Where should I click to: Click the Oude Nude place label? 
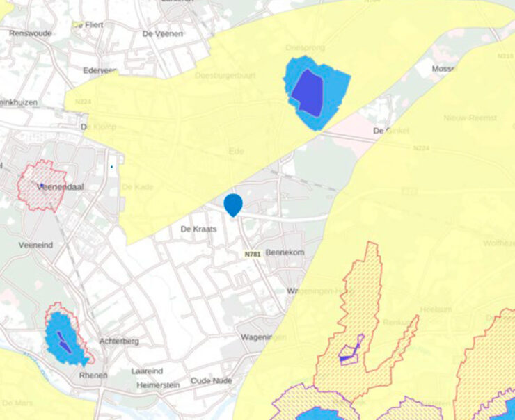(211, 381)
